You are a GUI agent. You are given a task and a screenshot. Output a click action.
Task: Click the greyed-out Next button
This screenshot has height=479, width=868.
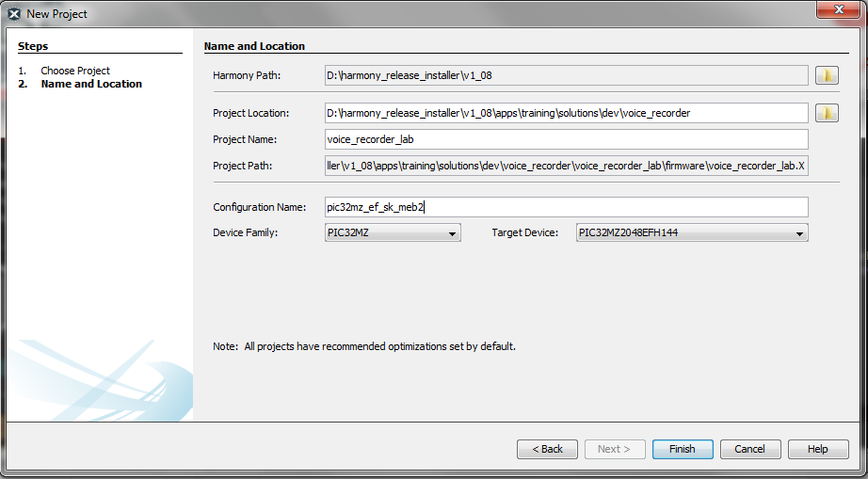click(x=614, y=449)
